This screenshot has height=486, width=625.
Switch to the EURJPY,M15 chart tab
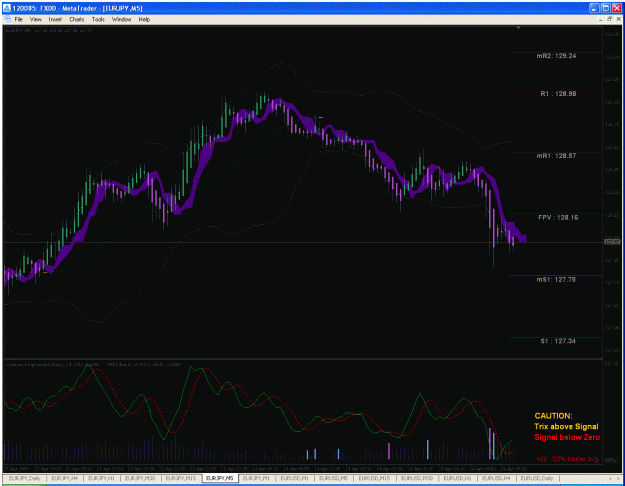coord(181,478)
